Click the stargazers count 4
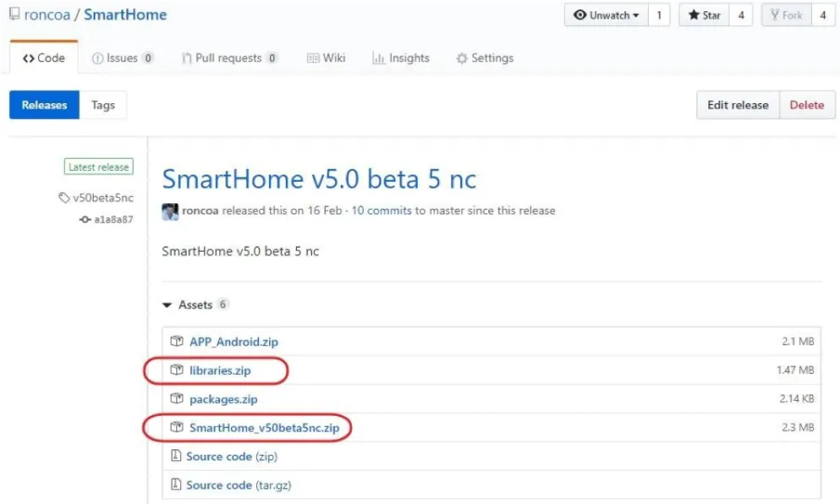 [x=742, y=15]
